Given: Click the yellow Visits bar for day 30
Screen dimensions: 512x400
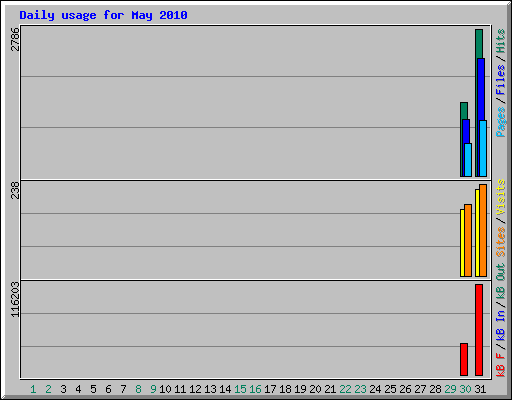Looking at the screenshot, I should pos(462,243).
